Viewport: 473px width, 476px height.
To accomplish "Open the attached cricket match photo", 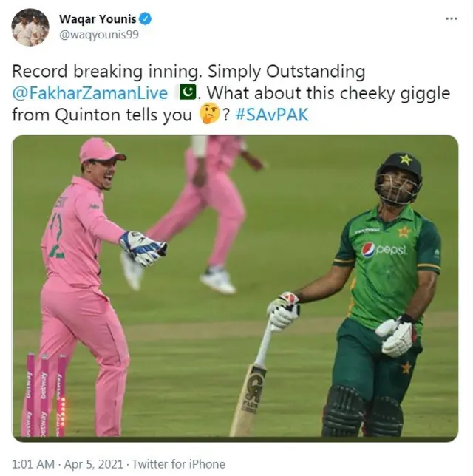I will (235, 288).
